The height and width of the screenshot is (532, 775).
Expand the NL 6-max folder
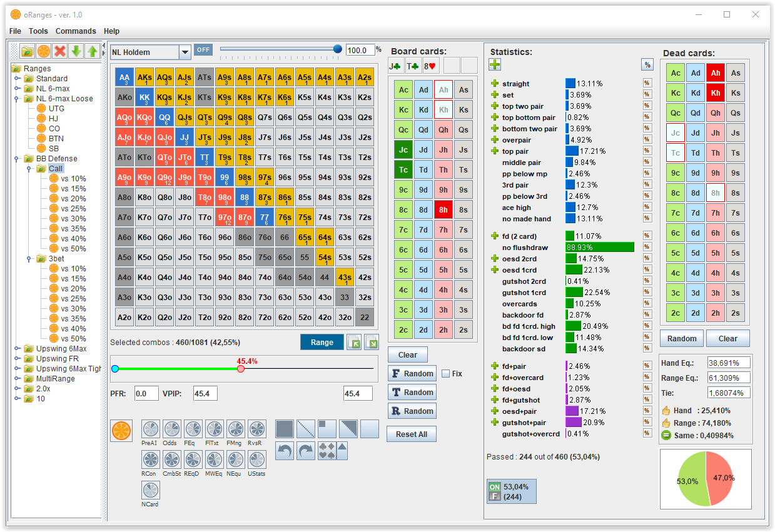tap(17, 89)
